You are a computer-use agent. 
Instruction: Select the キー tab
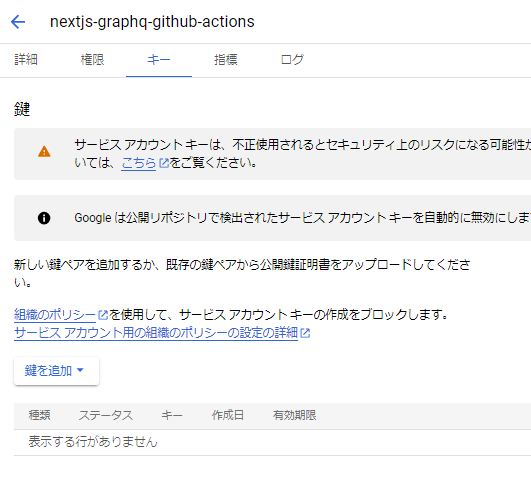[x=159, y=60]
